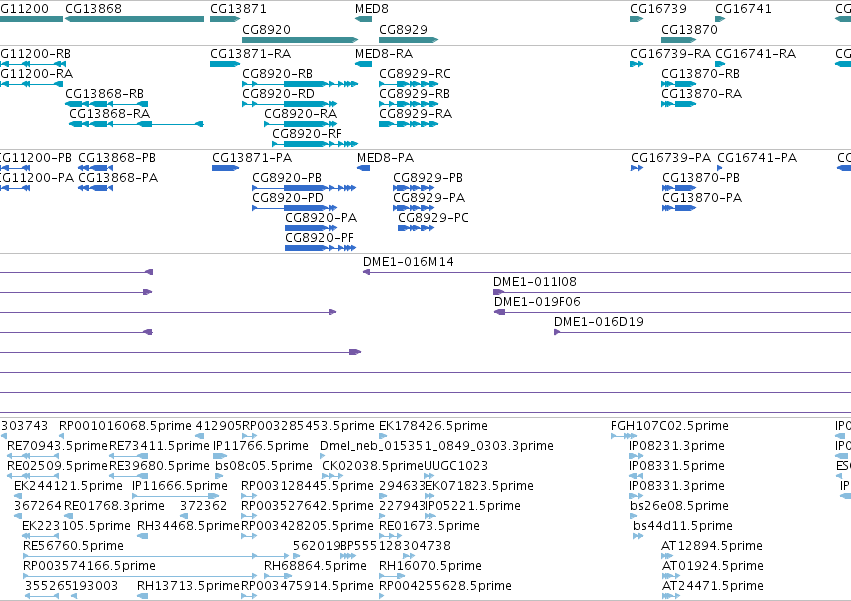Click the CG8920-RB transcript label
The height and width of the screenshot is (601, 851).
coord(277,74)
